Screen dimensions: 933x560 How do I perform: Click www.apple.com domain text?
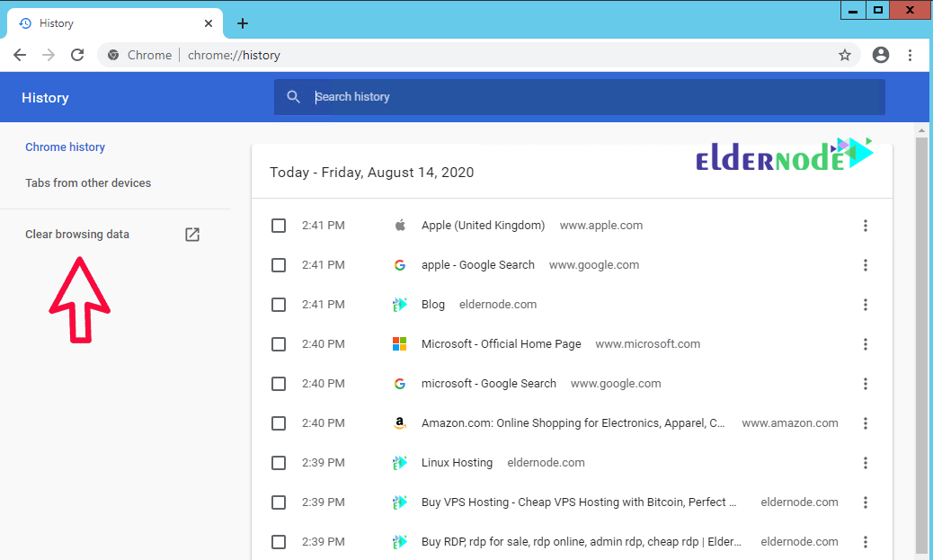(x=601, y=226)
